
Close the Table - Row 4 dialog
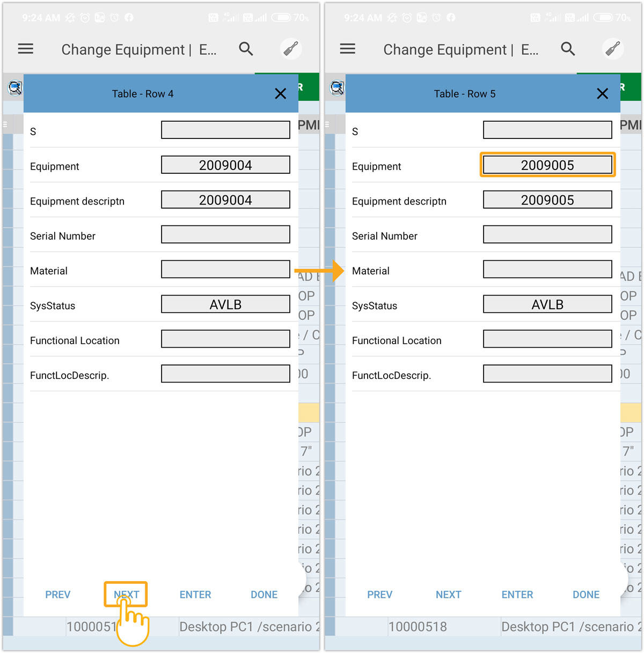(280, 94)
